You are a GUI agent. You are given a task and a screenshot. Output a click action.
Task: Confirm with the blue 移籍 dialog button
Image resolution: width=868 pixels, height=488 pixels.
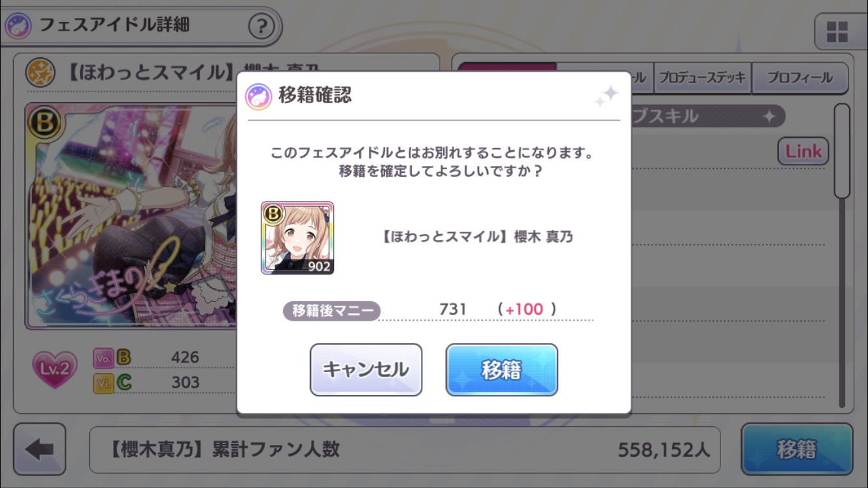pyautogui.click(x=502, y=370)
